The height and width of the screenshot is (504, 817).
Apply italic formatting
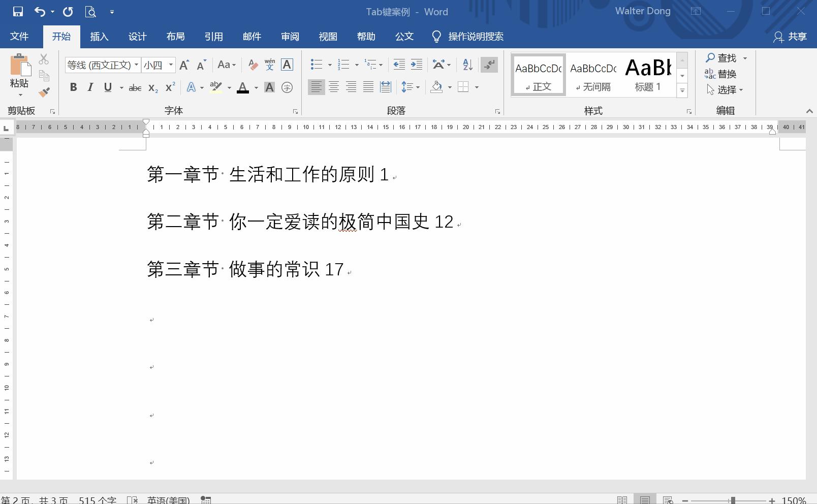point(90,87)
